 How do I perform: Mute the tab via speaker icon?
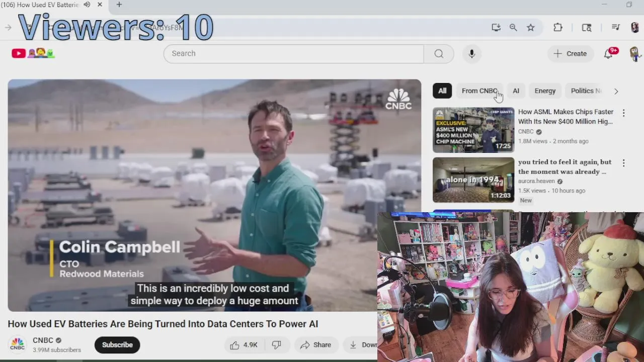[x=87, y=5]
